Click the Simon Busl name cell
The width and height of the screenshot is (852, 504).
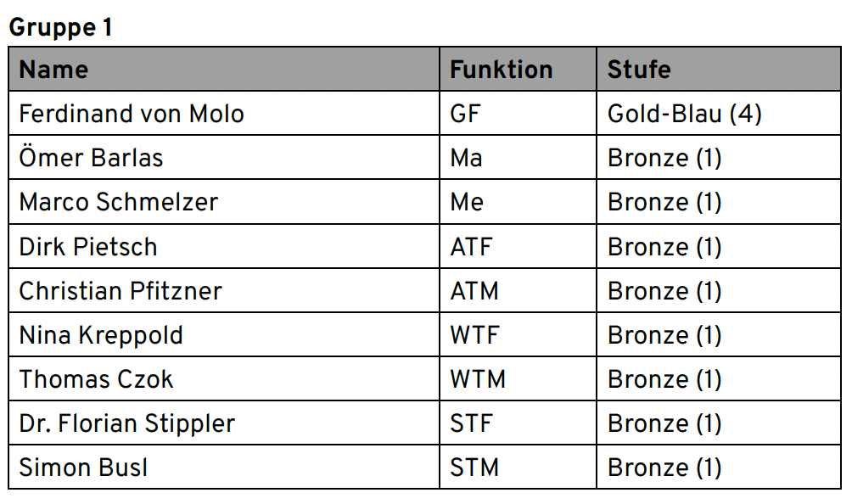(83, 468)
